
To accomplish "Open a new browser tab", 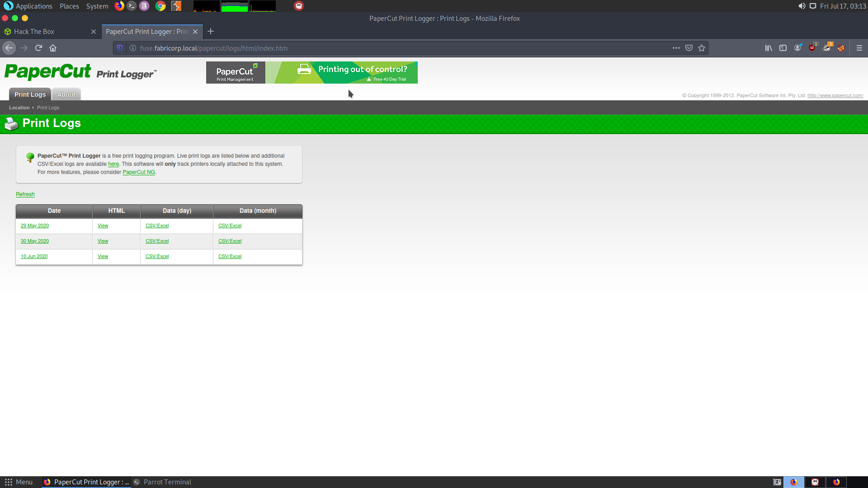I will (x=211, y=32).
